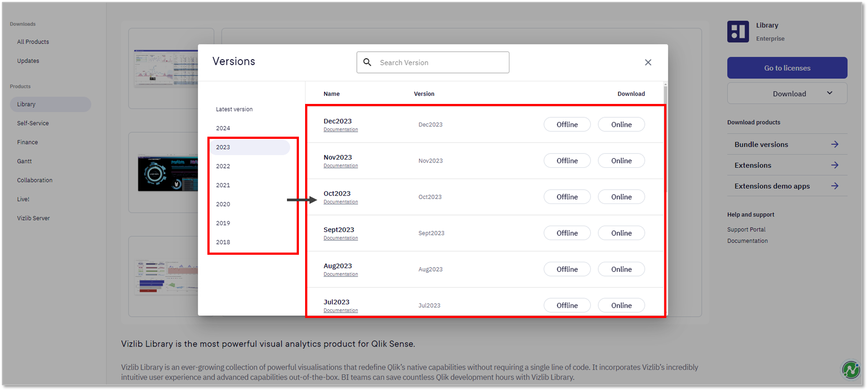Open Documentation link under Aug2023
The height and width of the screenshot is (391, 868).
pos(340,275)
